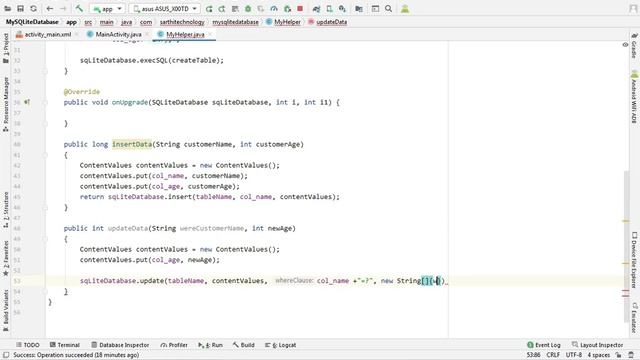Toggle the Android WiFi ADB panel
The width and height of the screenshot is (640, 360).
pyautogui.click(x=634, y=97)
